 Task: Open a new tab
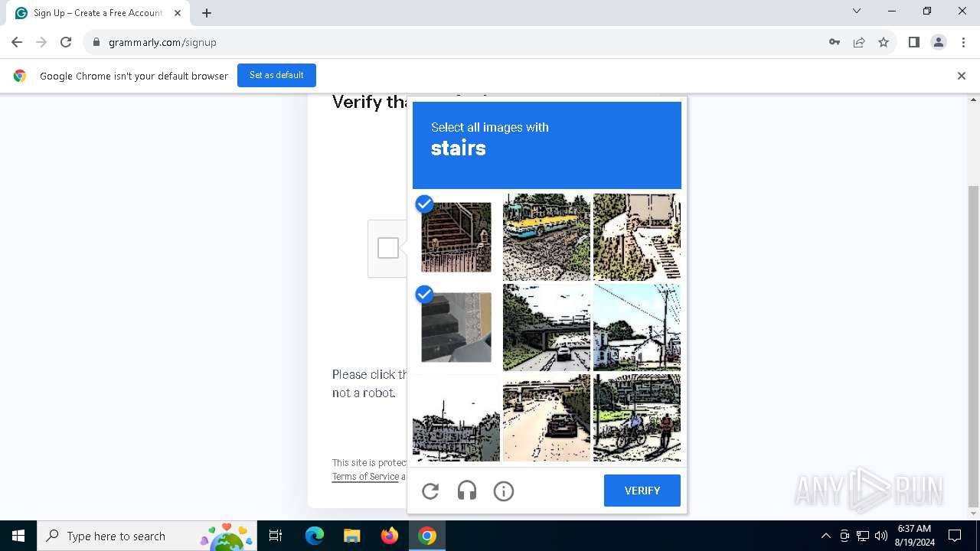(x=207, y=13)
